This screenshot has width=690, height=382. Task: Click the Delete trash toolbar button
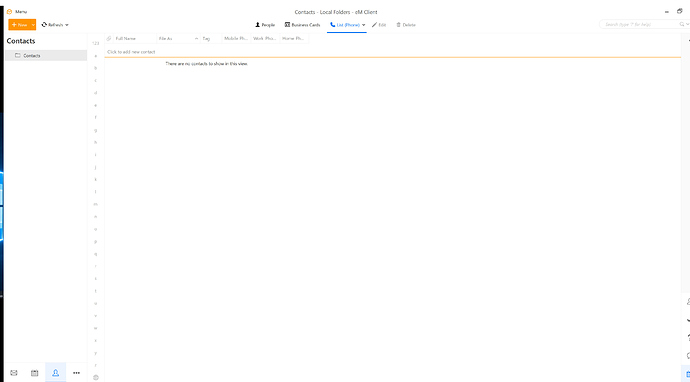tap(406, 25)
